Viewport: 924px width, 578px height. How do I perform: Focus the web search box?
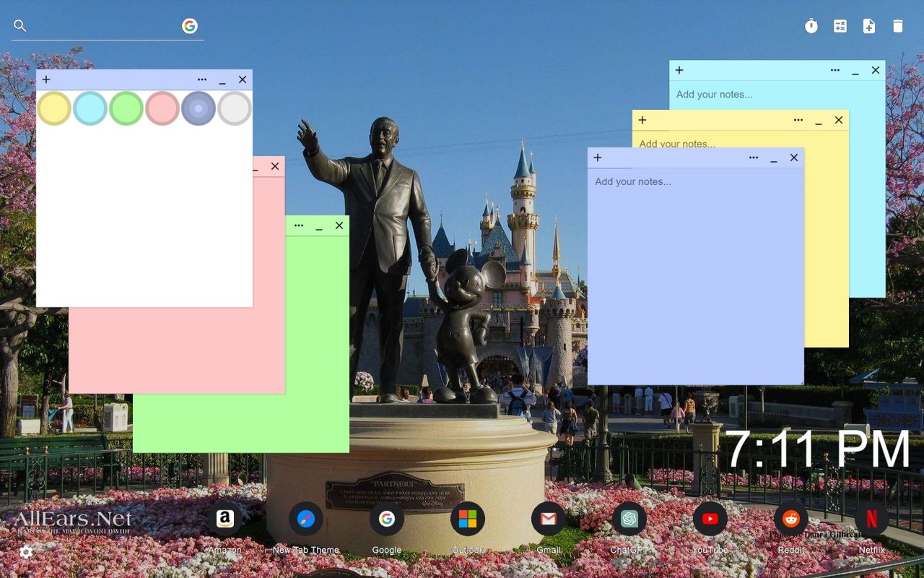click(x=105, y=27)
